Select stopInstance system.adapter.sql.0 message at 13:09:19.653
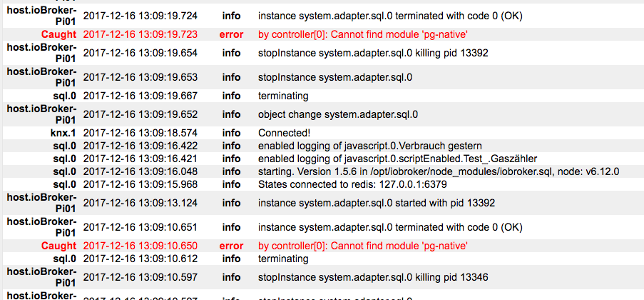The height and width of the screenshot is (300, 644). click(335, 77)
